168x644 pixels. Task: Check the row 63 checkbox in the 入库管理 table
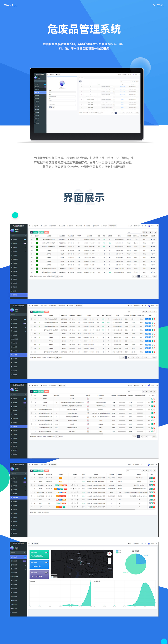(31, 323)
